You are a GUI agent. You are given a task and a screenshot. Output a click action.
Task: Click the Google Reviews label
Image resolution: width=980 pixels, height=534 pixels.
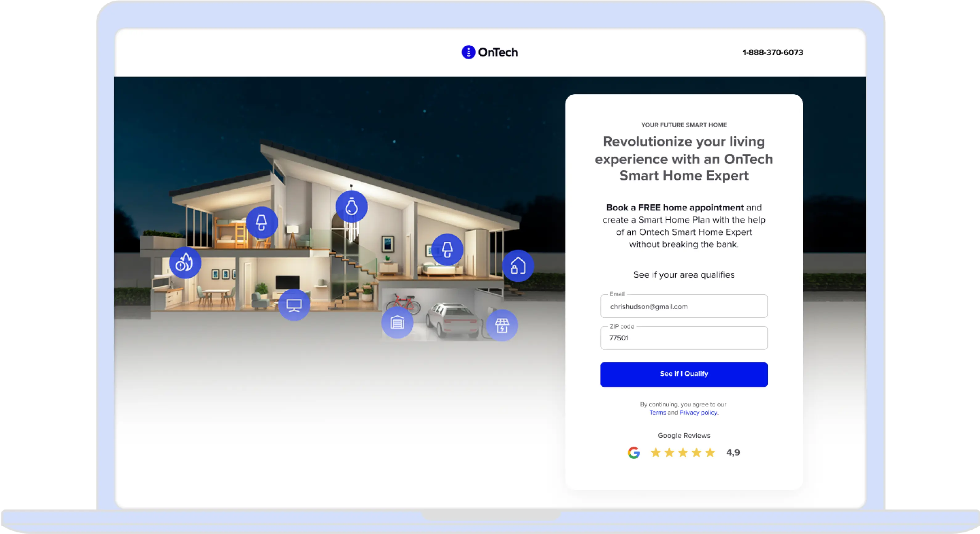(684, 435)
